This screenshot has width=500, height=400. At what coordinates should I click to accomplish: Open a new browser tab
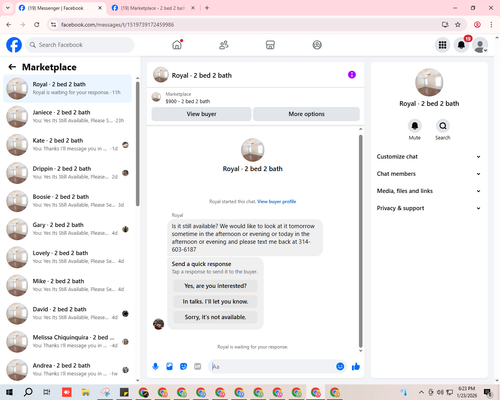click(207, 8)
